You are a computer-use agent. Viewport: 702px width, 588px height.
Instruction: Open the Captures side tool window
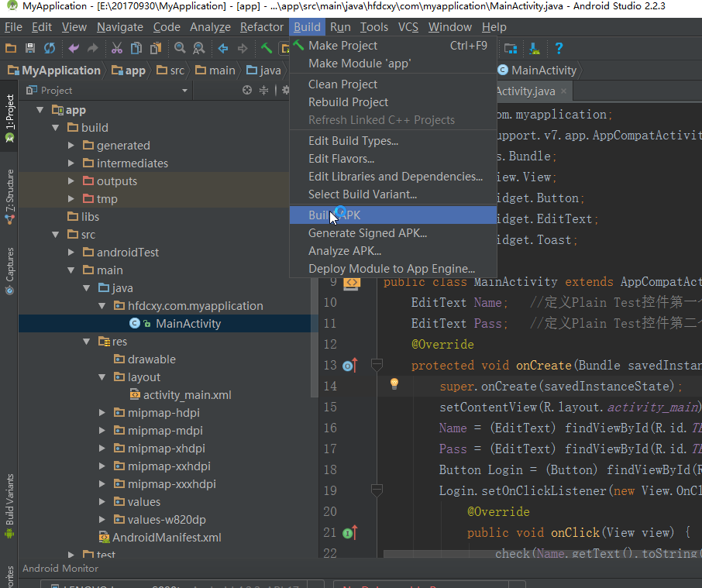coord(9,270)
